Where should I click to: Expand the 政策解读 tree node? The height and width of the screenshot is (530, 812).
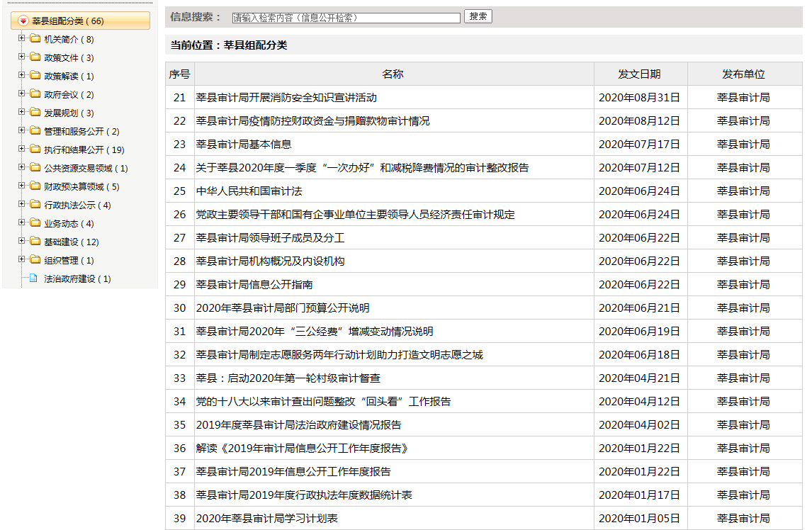21,76
